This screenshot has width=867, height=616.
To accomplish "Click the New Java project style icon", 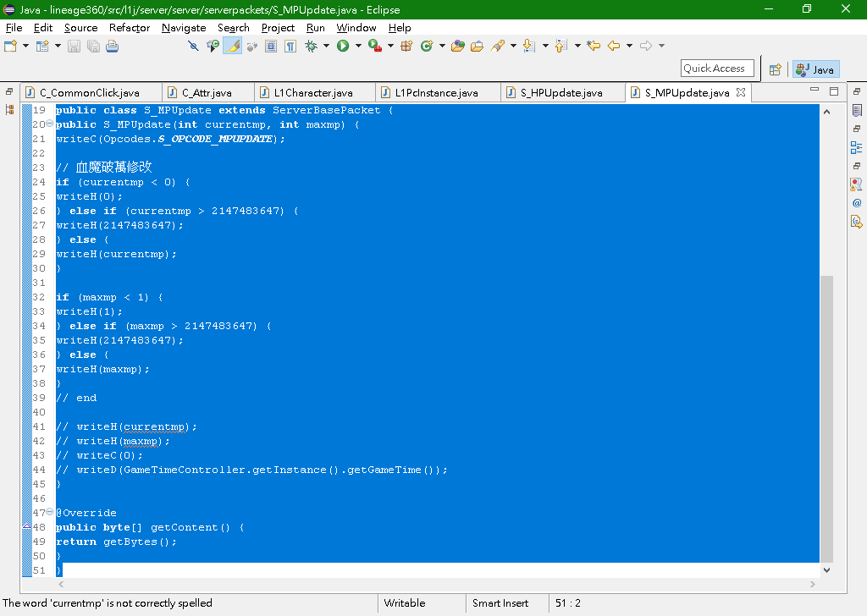I will coord(42,46).
